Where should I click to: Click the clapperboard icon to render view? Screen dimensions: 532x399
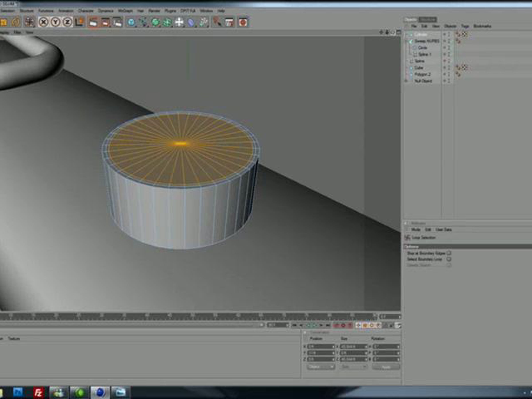[93, 22]
